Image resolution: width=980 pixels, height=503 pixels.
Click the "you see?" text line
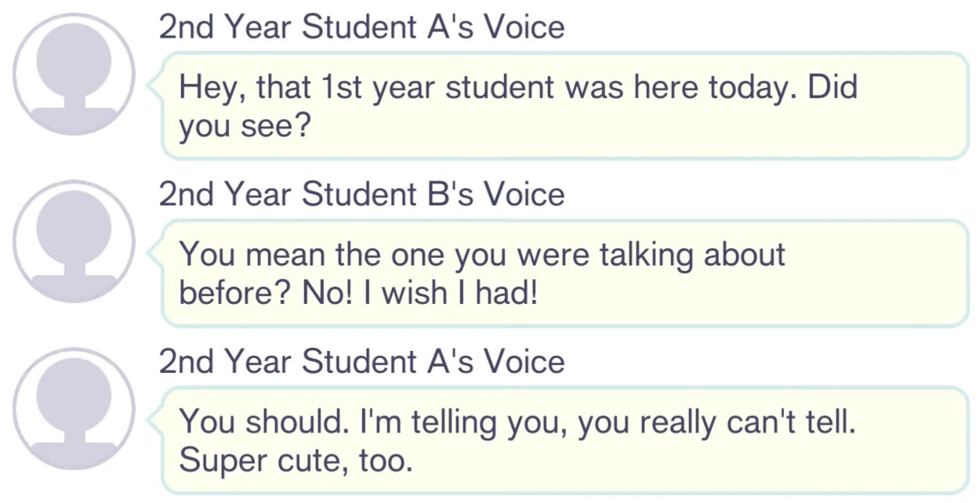coord(245,126)
